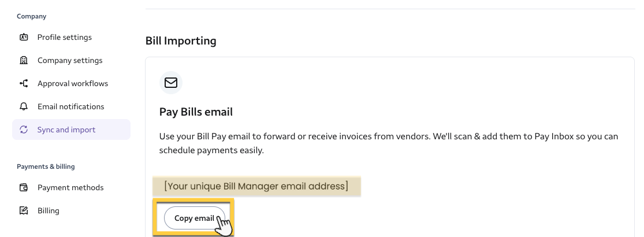The image size is (644, 237).
Task: Click the envelope icon above Pay Bills email
Action: (x=171, y=83)
